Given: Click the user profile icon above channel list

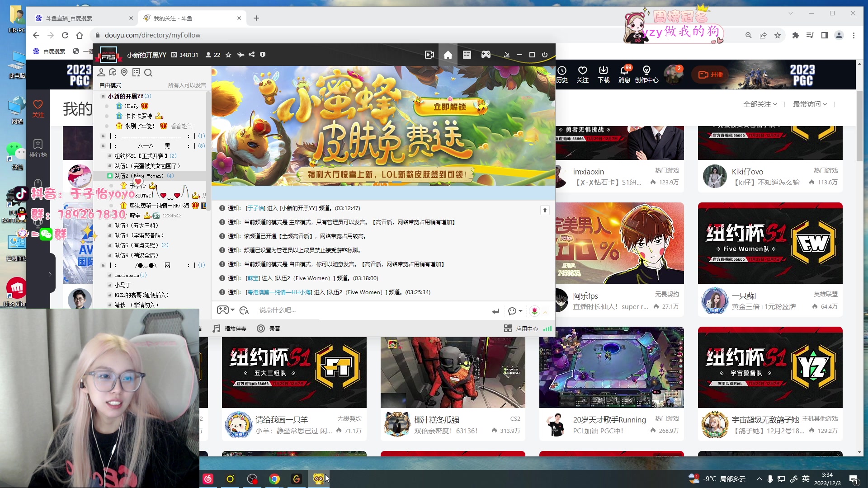Looking at the screenshot, I should 101,72.
